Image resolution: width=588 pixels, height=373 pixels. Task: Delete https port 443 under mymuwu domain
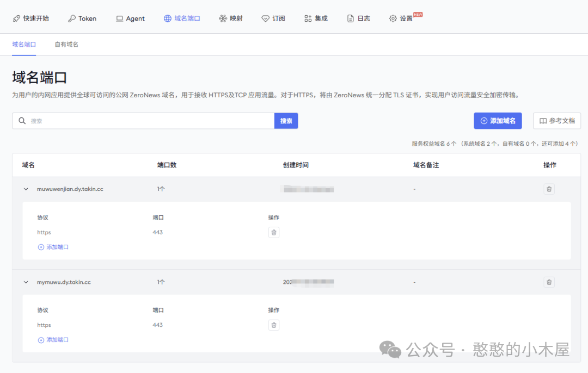pyautogui.click(x=274, y=325)
